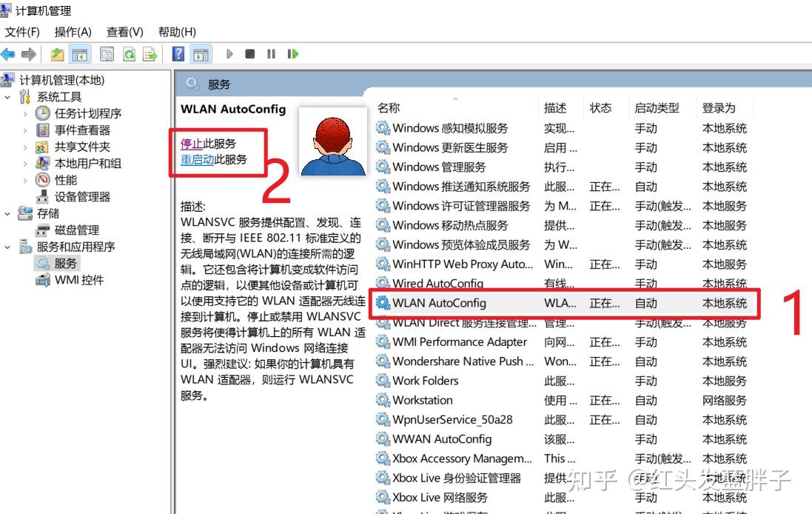This screenshot has width=812, height=514.
Task: Select the Windows 更新医生服务 row
Action: point(565,147)
